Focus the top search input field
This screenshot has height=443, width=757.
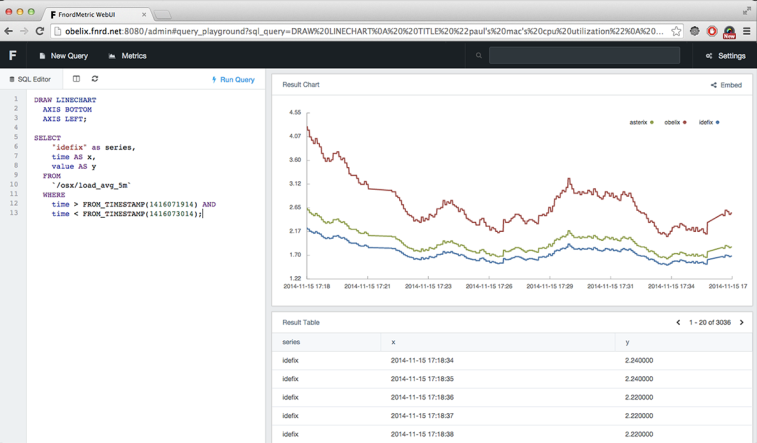tap(584, 55)
